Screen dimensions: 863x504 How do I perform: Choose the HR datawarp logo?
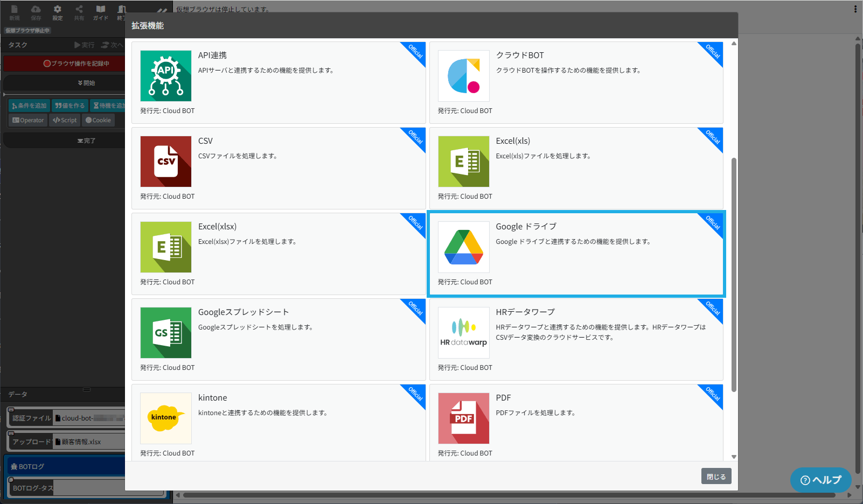(x=464, y=333)
